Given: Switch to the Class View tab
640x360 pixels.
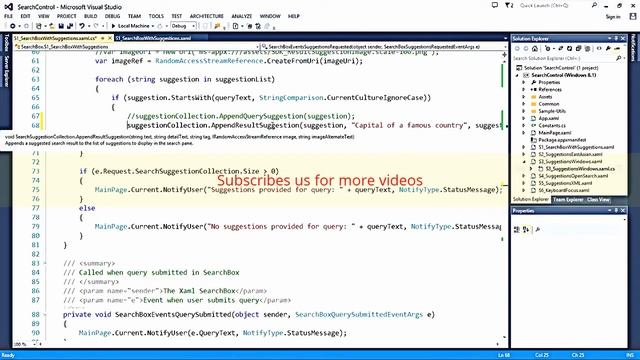Looking at the screenshot, I should 598,200.
